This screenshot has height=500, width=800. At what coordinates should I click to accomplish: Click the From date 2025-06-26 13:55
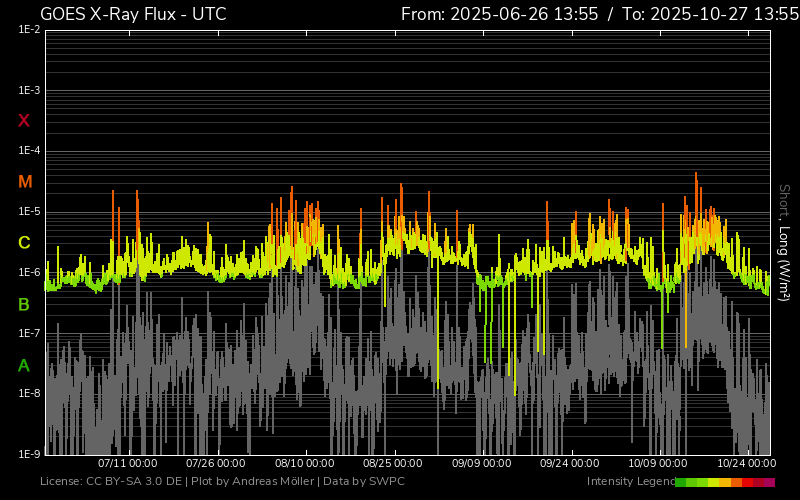tap(499, 14)
